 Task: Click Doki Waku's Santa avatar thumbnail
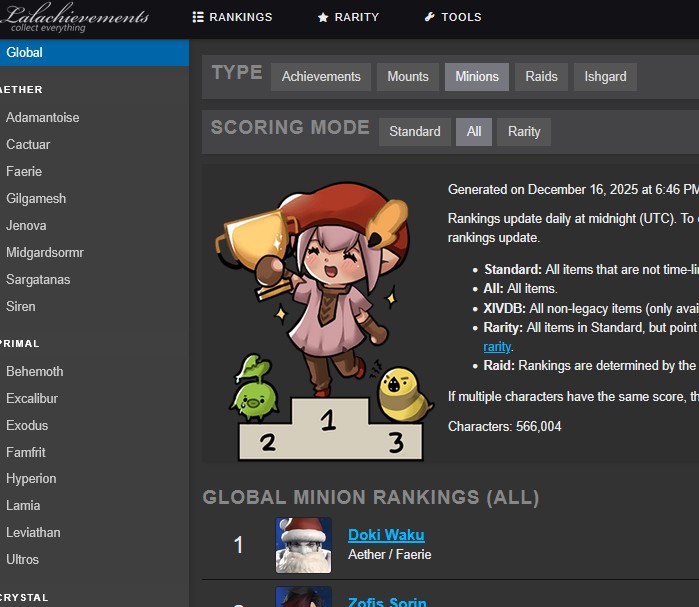tap(303, 545)
